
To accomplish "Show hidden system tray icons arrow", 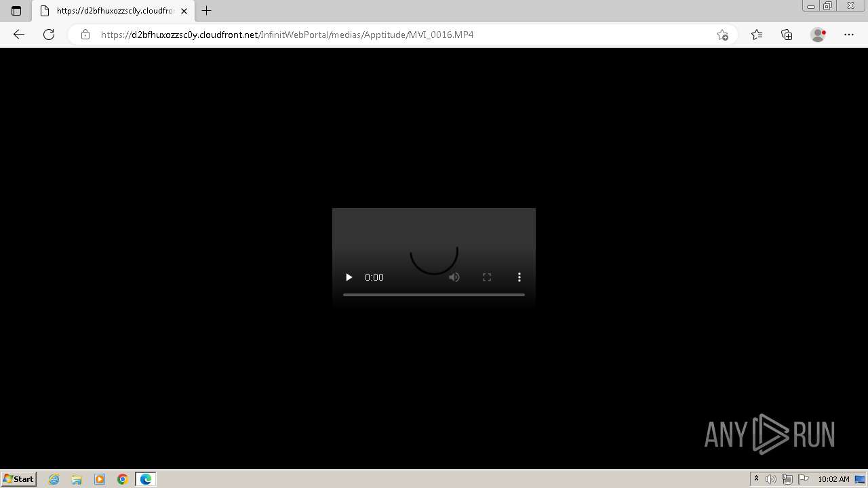I will point(756,479).
